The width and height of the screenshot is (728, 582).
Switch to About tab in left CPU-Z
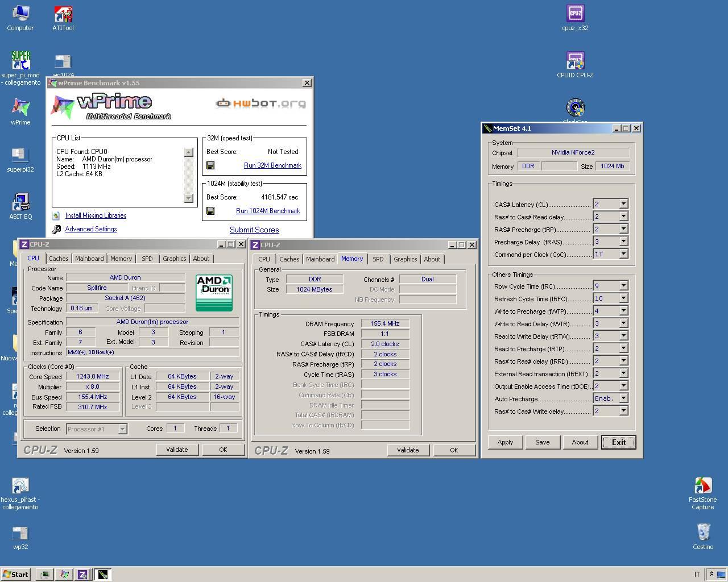point(201,259)
